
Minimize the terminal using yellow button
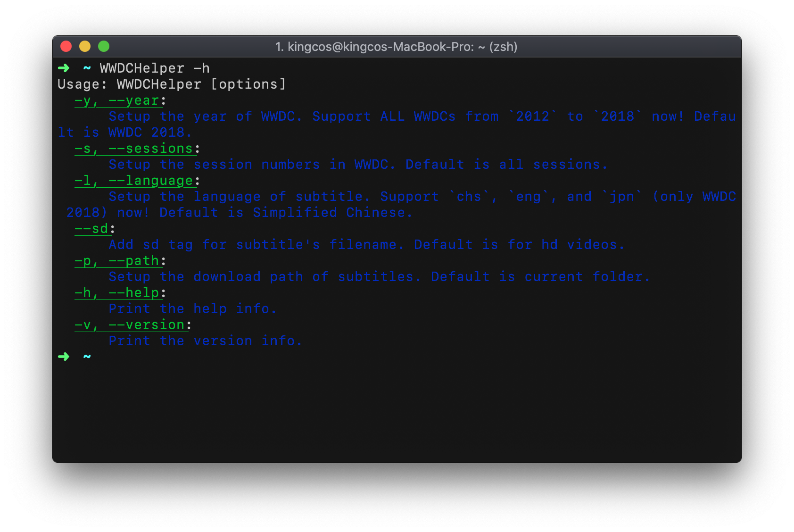[85, 46]
